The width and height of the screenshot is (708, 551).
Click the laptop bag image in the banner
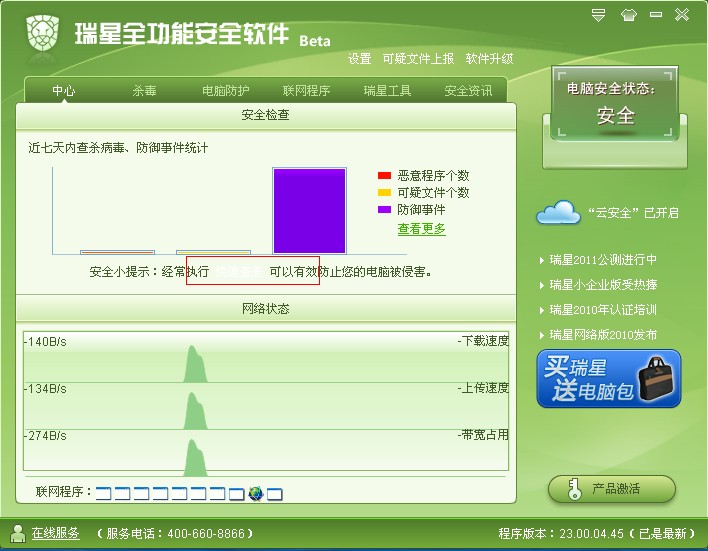coord(656,378)
